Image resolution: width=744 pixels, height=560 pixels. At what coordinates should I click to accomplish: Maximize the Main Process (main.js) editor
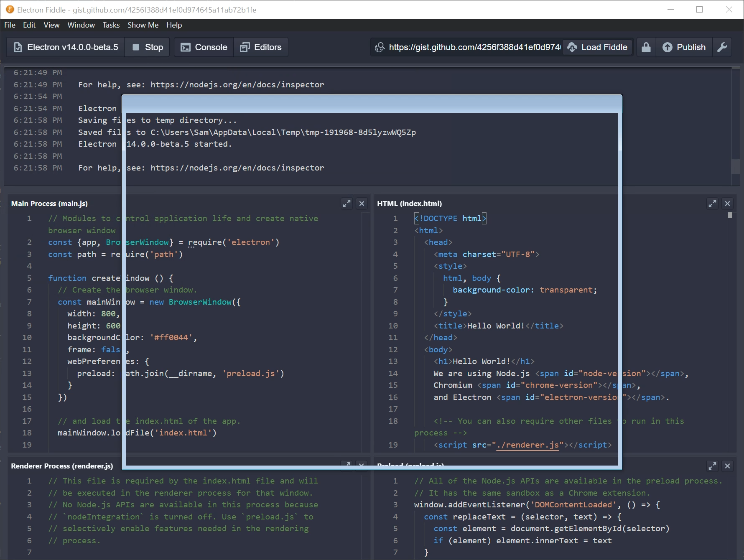(x=347, y=204)
